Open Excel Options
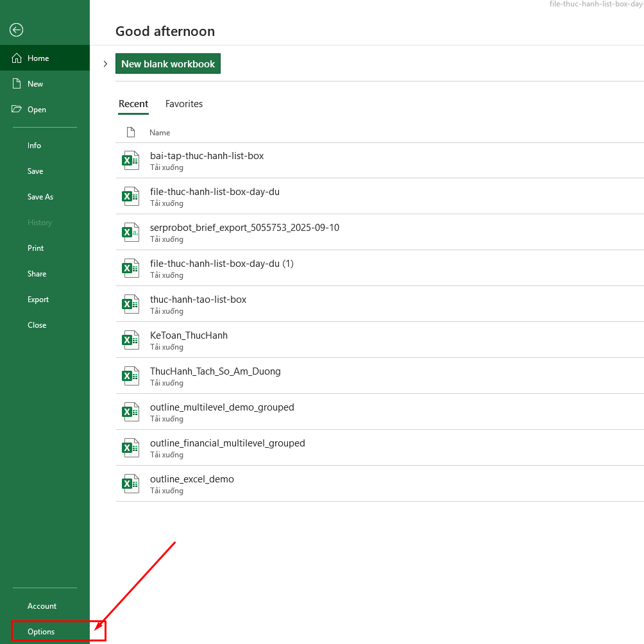Viewport: 644px width, 644px height. 40,631
